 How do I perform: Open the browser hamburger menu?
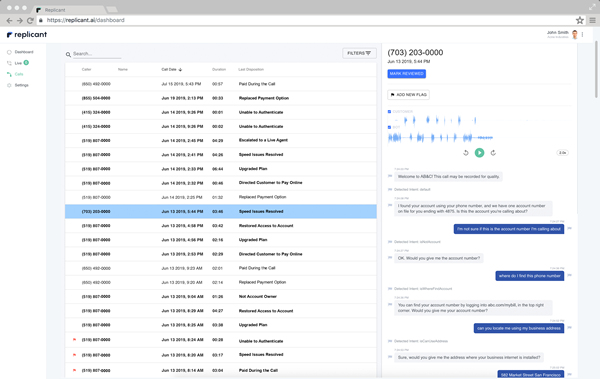click(x=592, y=20)
